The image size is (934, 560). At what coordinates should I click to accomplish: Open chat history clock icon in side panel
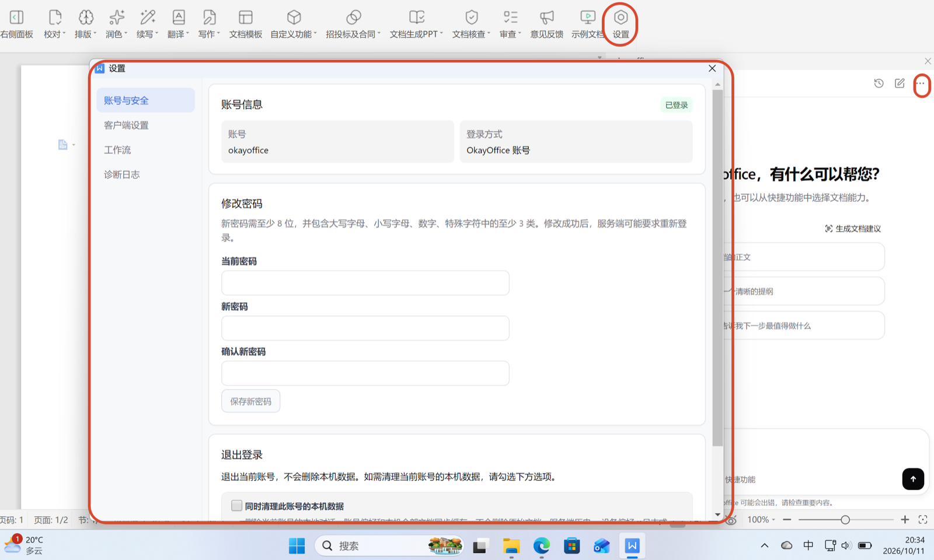point(879,83)
